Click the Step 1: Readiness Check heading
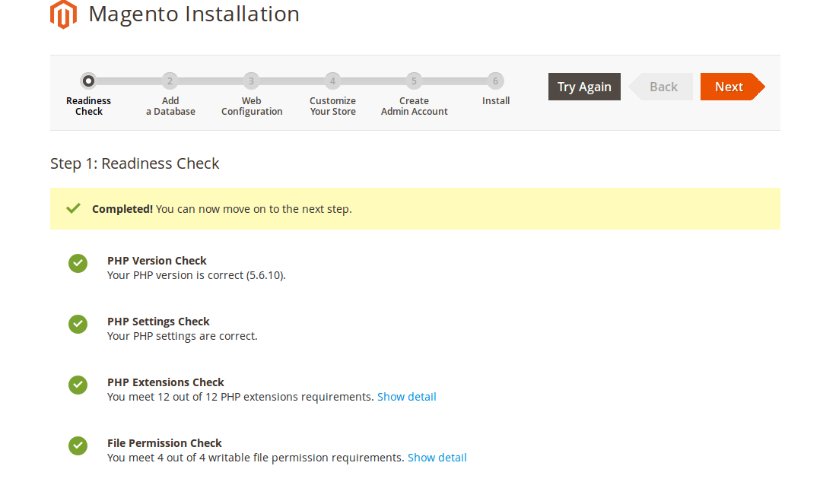This screenshot has height=504, width=839. [135, 163]
